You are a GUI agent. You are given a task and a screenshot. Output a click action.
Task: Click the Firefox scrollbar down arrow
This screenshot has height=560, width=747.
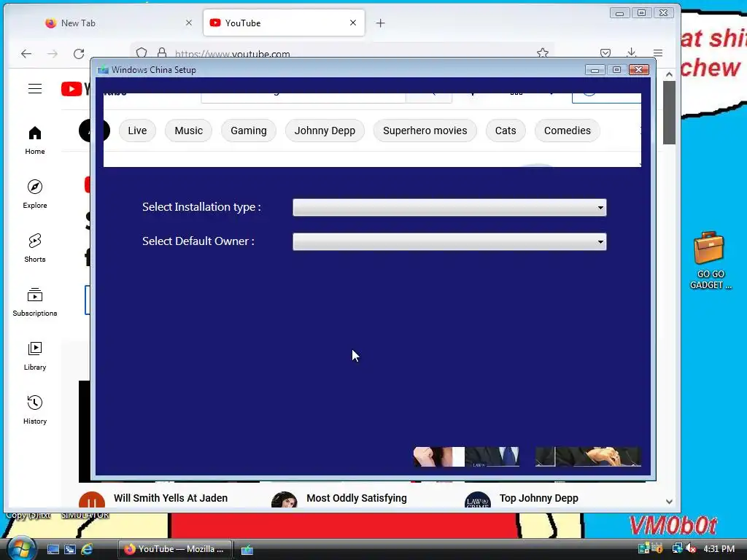point(669,502)
